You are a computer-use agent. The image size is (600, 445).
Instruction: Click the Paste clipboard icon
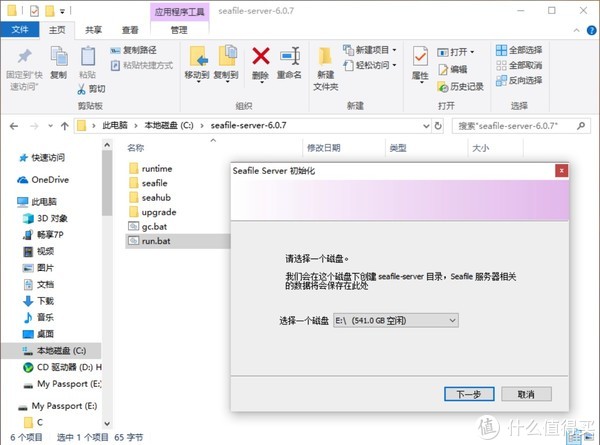[88, 56]
